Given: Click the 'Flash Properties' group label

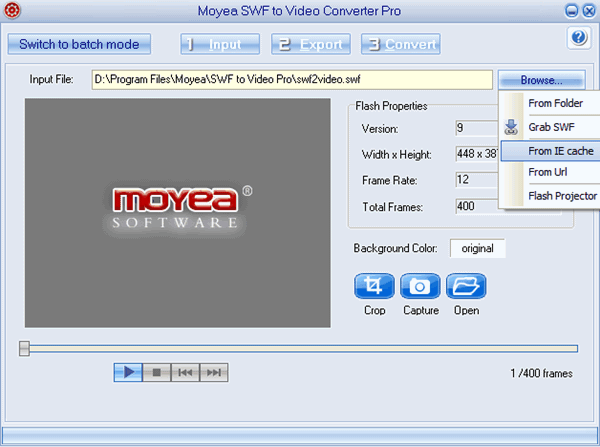Looking at the screenshot, I should coord(391,106).
